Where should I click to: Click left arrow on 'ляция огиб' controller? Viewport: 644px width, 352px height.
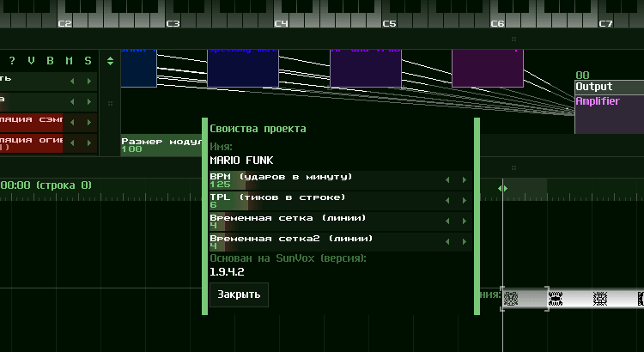pyautogui.click(x=72, y=143)
